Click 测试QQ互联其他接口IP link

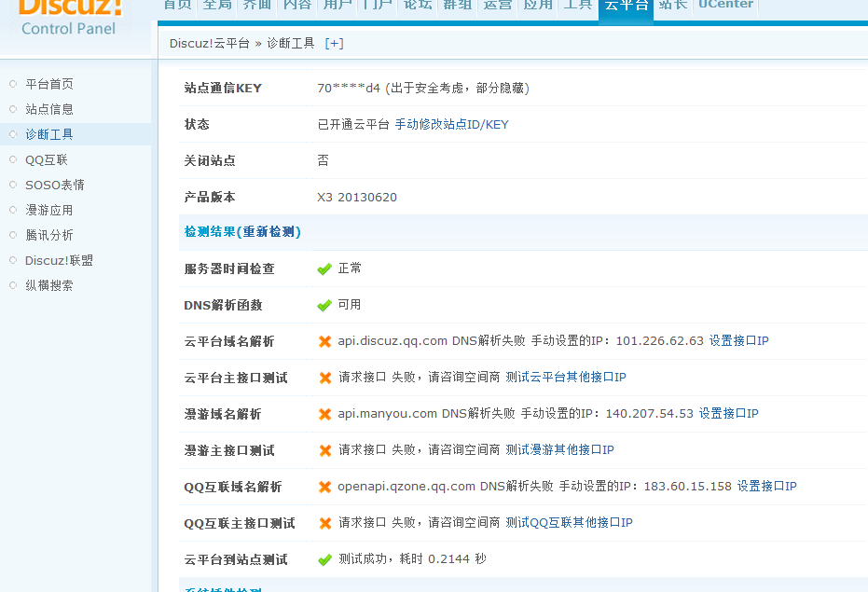[x=569, y=523]
